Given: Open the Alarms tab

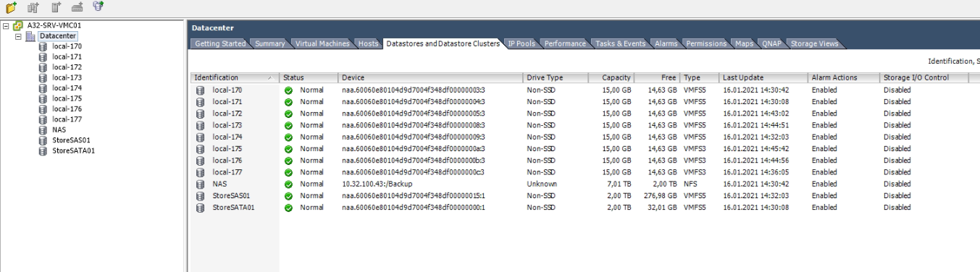Looking at the screenshot, I should click(666, 44).
